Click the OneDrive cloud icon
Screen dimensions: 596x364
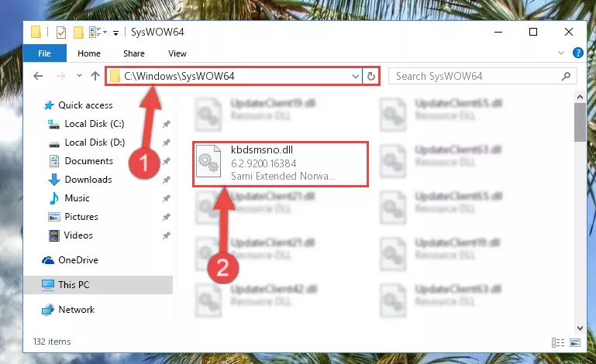pyautogui.click(x=48, y=260)
